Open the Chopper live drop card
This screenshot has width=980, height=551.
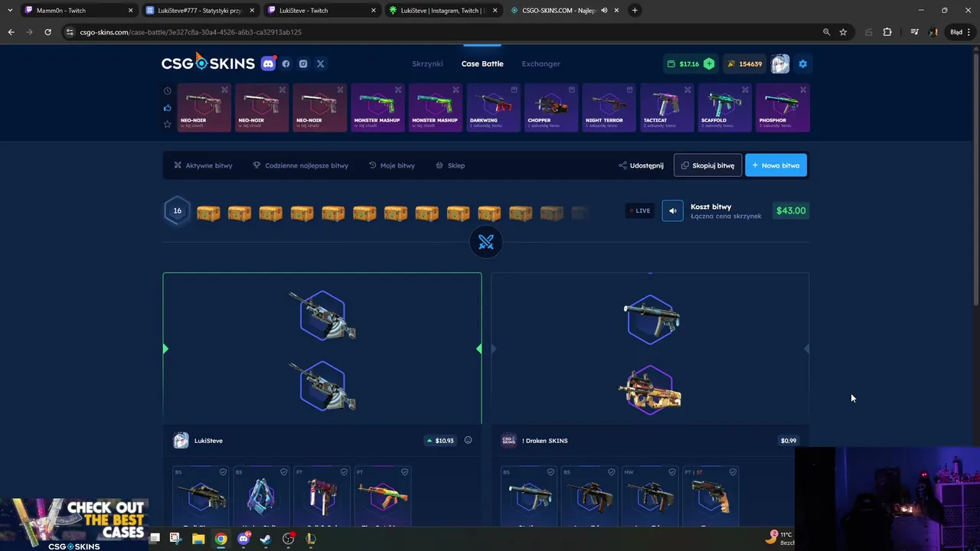pos(551,108)
